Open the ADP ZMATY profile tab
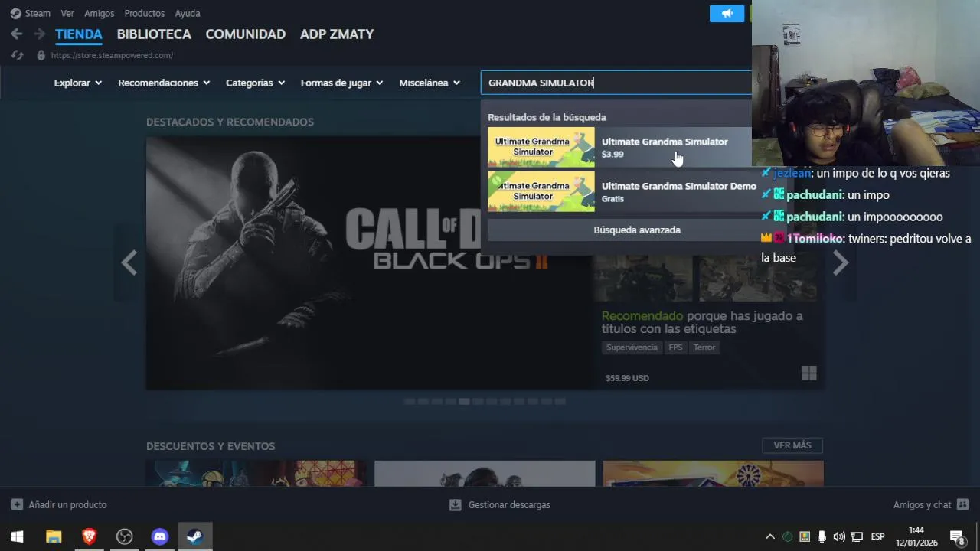This screenshot has height=551, width=980. [337, 34]
